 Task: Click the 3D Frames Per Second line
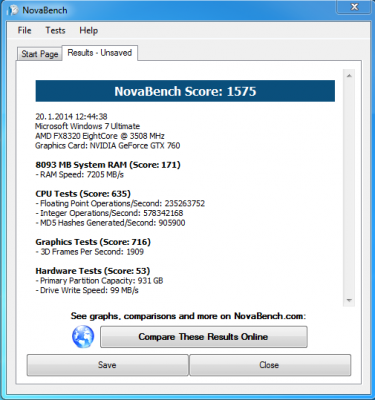click(89, 252)
